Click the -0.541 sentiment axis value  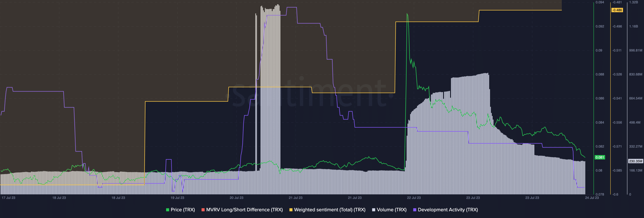[617, 98]
